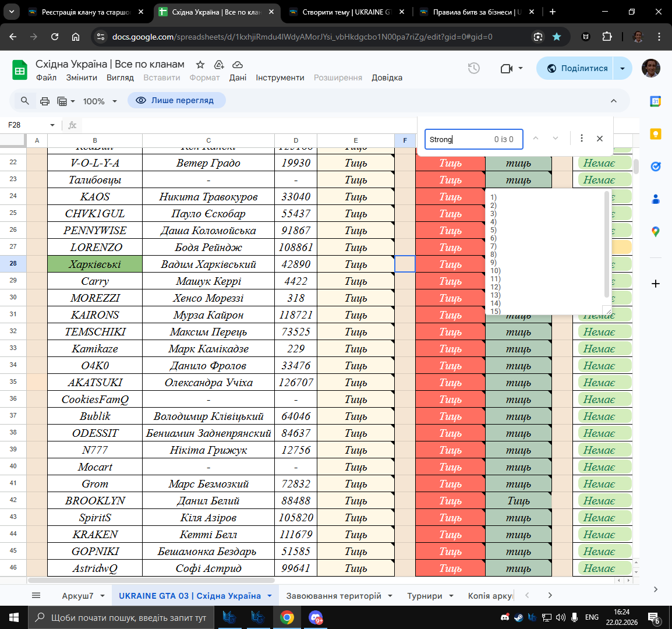Image resolution: width=672 pixels, height=629 pixels.
Task: Switch to Створити тему browser tab
Action: 346,12
